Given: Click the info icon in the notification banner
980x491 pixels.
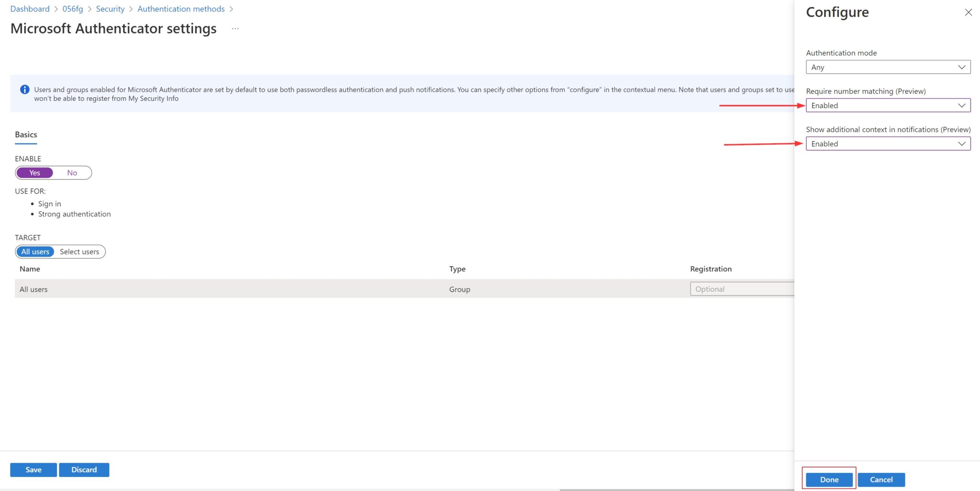Looking at the screenshot, I should 24,89.
